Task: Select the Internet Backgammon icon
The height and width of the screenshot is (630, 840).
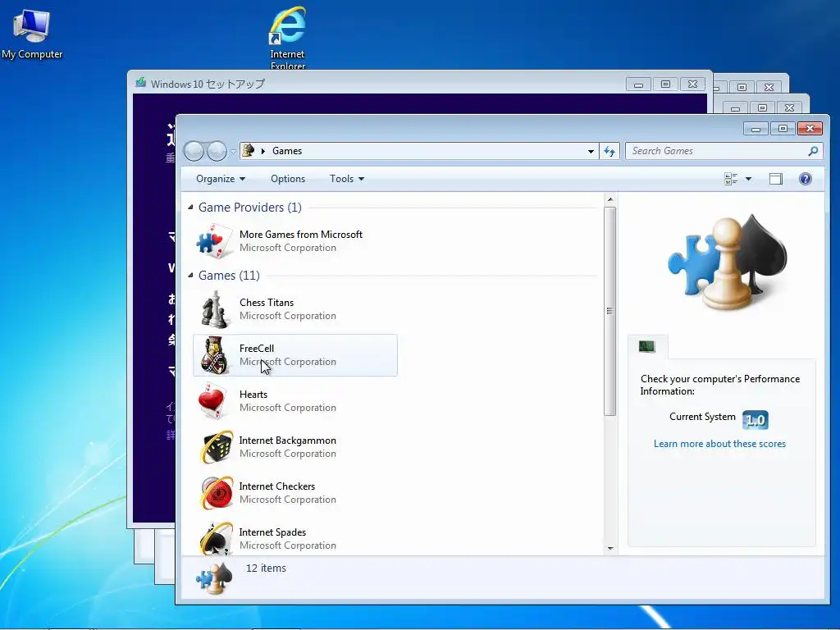Action: pyautogui.click(x=216, y=447)
